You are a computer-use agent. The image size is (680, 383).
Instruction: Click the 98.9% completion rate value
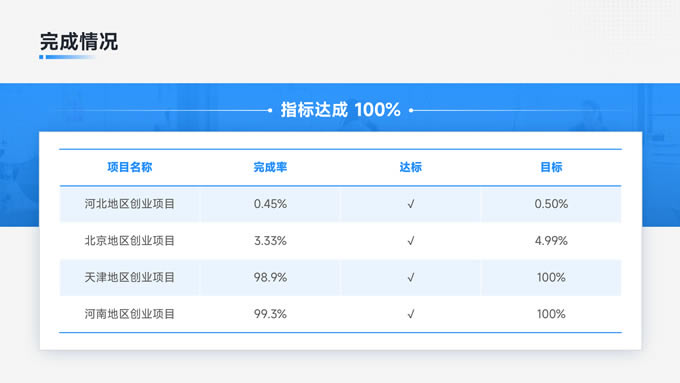point(270,277)
